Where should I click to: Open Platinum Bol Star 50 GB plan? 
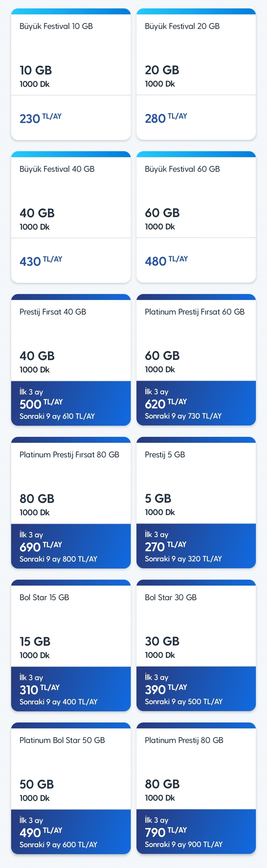click(x=71, y=789)
